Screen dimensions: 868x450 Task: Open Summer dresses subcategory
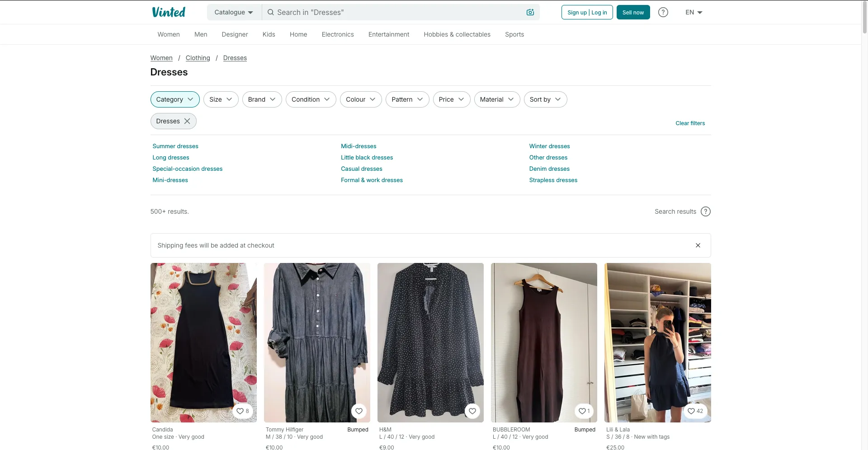tap(175, 146)
